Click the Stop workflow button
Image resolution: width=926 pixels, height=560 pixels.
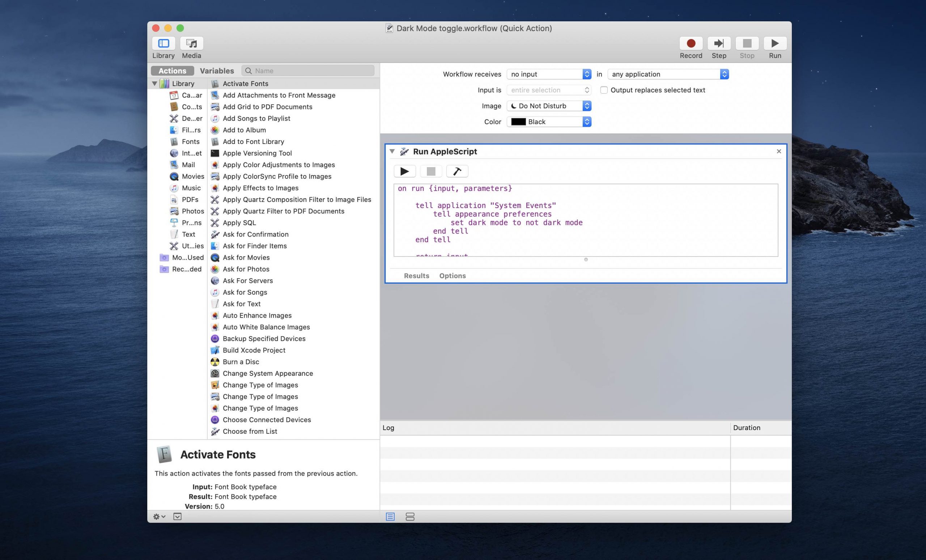[x=747, y=44]
